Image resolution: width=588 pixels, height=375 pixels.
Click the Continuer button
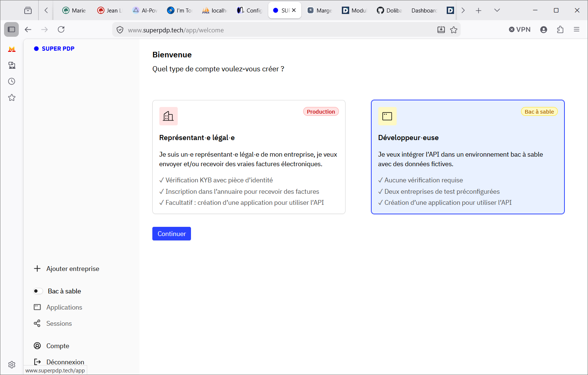(x=171, y=234)
